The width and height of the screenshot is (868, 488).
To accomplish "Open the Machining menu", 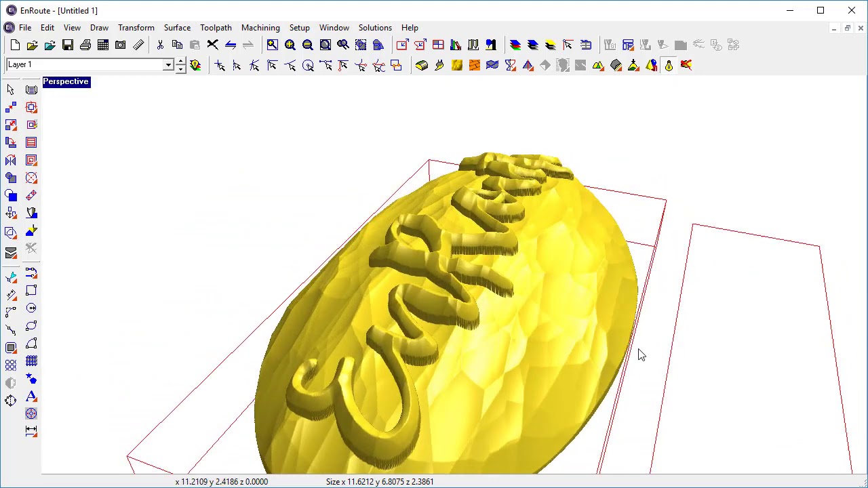I will (x=260, y=28).
